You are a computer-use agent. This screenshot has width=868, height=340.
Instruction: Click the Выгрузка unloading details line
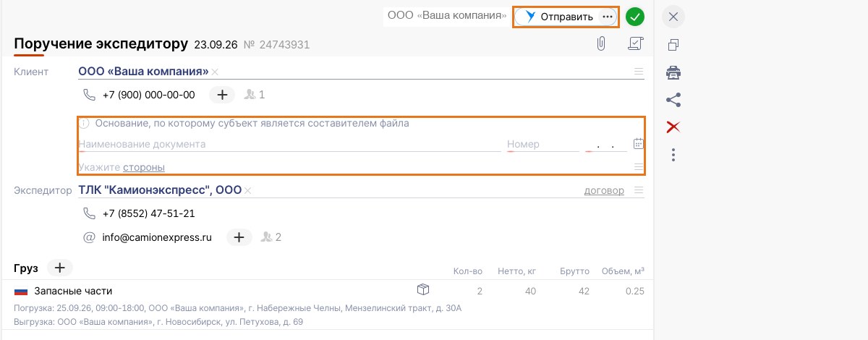[x=158, y=321]
